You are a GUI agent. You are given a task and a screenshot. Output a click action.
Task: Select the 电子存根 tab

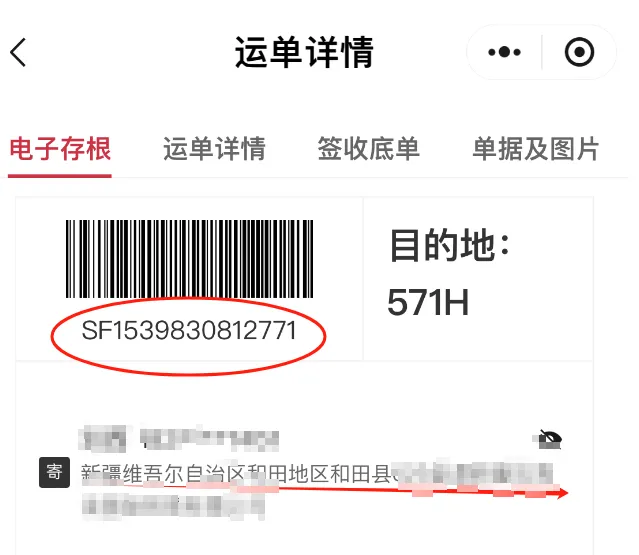point(60,149)
